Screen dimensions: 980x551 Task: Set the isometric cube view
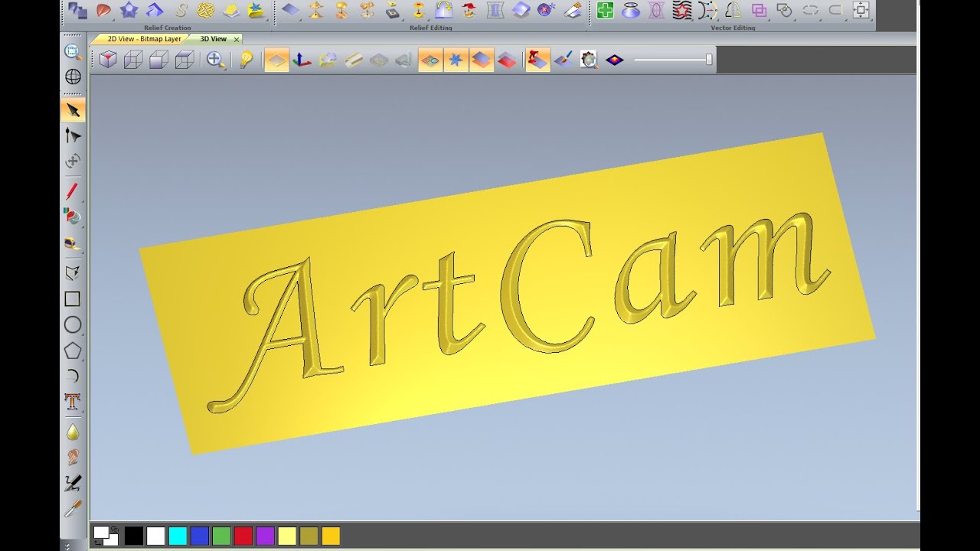(108, 60)
